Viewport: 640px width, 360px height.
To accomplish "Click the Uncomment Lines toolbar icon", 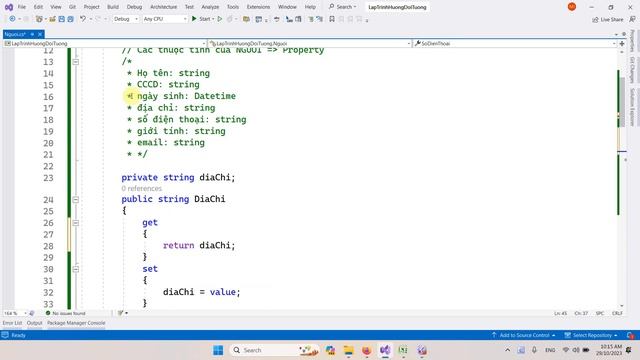I will pyautogui.click(x=319, y=19).
